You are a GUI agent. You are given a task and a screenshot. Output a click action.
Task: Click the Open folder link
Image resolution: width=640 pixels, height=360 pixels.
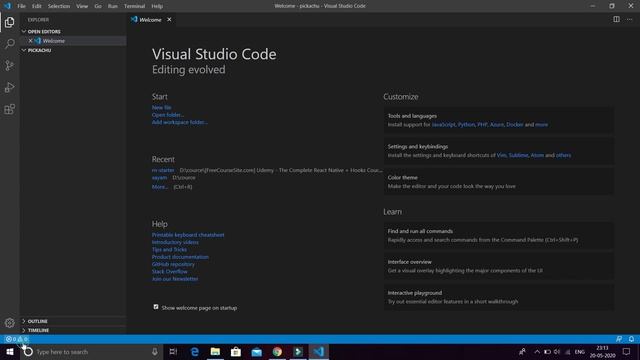[x=168, y=115]
